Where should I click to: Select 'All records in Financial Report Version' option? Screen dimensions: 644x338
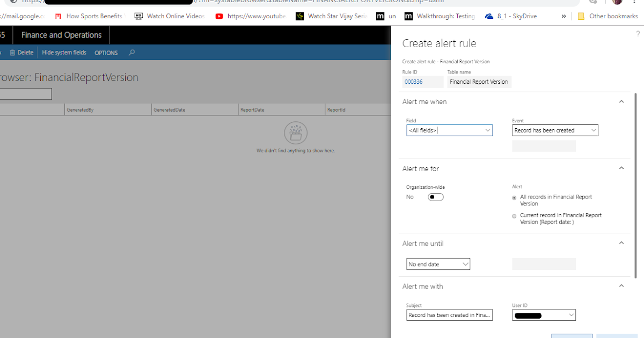click(514, 197)
